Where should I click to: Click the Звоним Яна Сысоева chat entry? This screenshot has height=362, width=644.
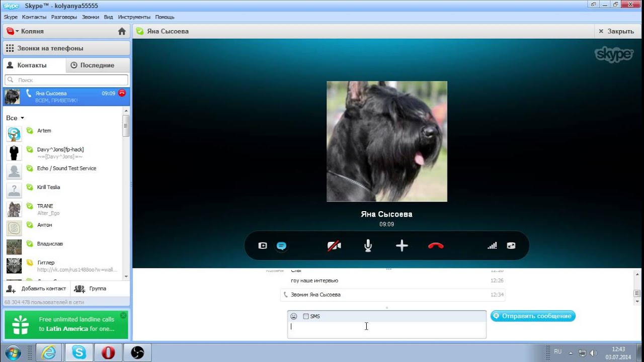coord(392,295)
